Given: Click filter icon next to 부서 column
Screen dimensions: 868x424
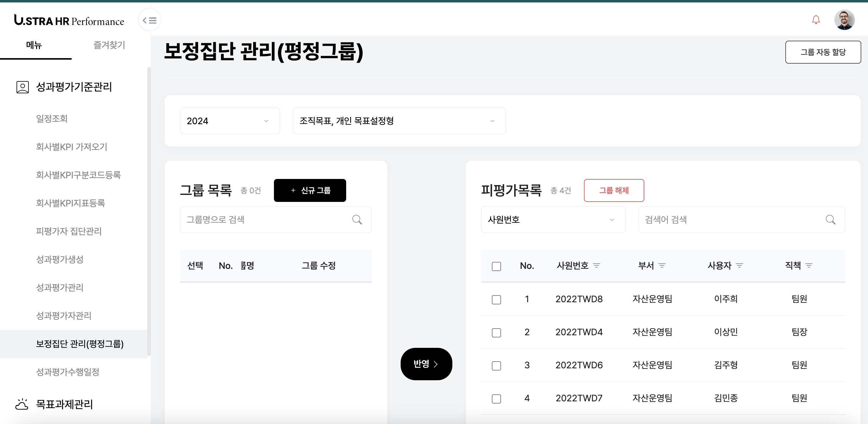Looking at the screenshot, I should [662, 266].
